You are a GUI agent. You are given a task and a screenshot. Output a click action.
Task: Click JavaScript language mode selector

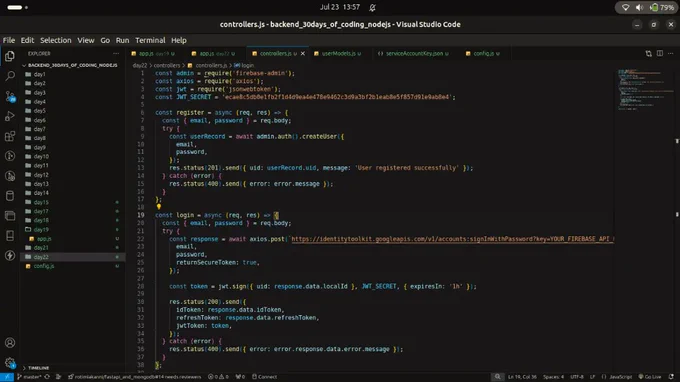coord(621,377)
